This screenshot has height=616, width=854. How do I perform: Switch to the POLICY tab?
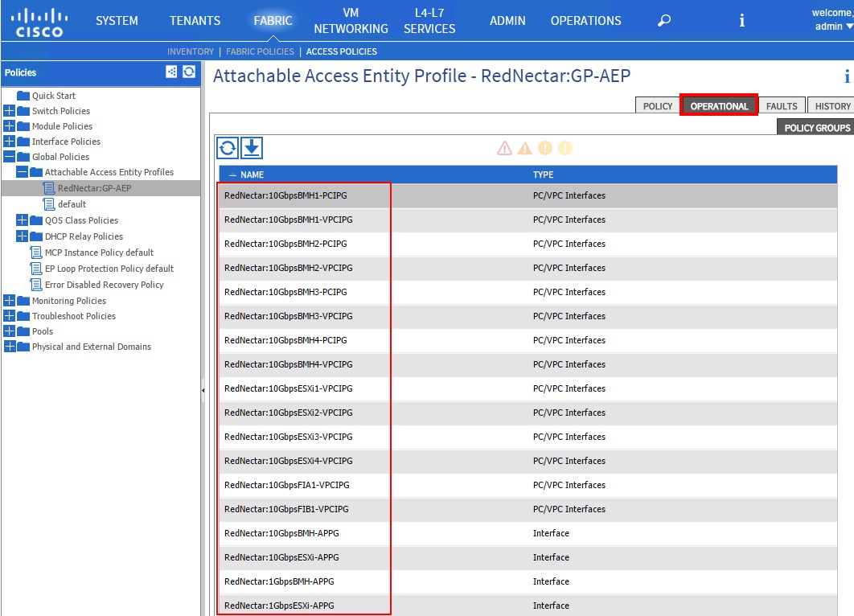pyautogui.click(x=657, y=106)
